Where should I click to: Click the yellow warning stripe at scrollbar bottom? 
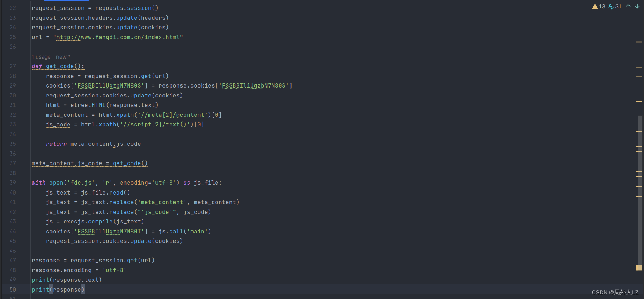639,268
